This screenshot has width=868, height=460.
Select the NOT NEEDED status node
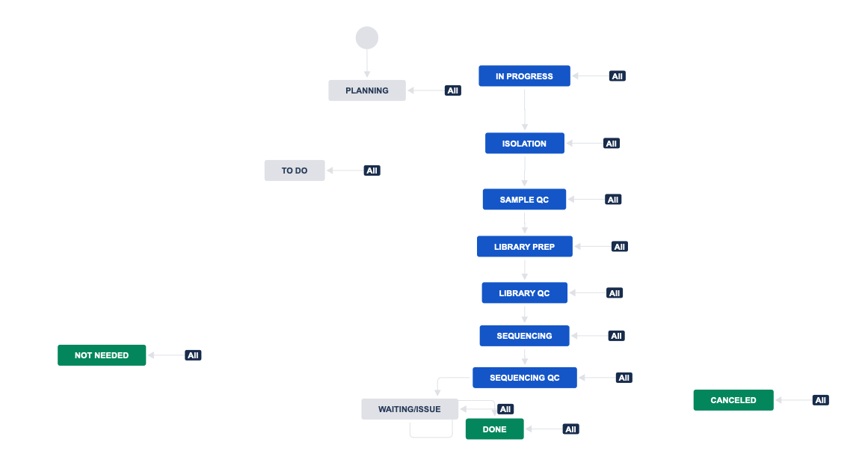click(x=102, y=355)
